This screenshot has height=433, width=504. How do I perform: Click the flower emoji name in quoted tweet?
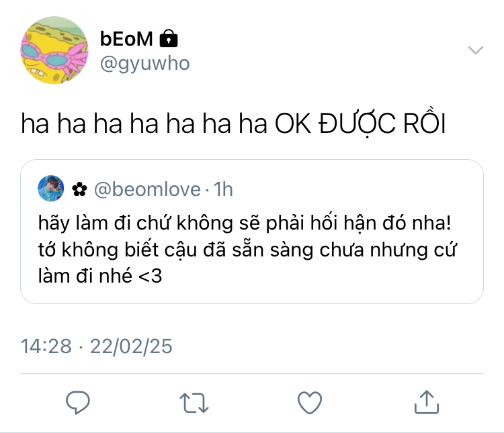pos(79,189)
